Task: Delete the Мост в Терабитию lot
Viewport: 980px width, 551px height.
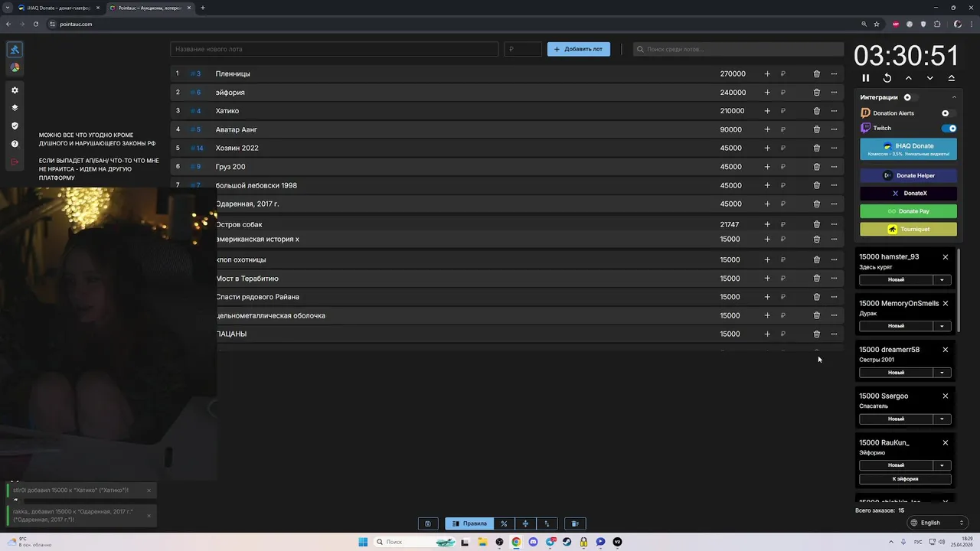Action: (x=816, y=279)
